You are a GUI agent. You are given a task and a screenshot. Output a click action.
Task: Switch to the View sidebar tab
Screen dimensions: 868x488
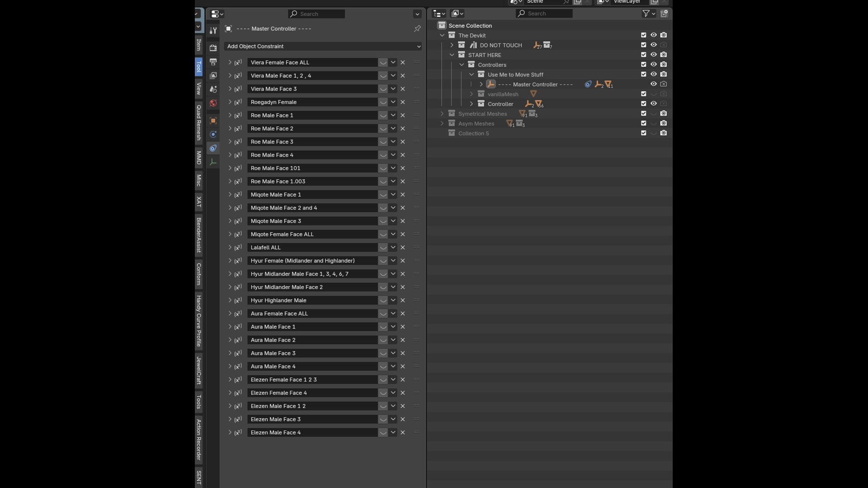point(198,89)
